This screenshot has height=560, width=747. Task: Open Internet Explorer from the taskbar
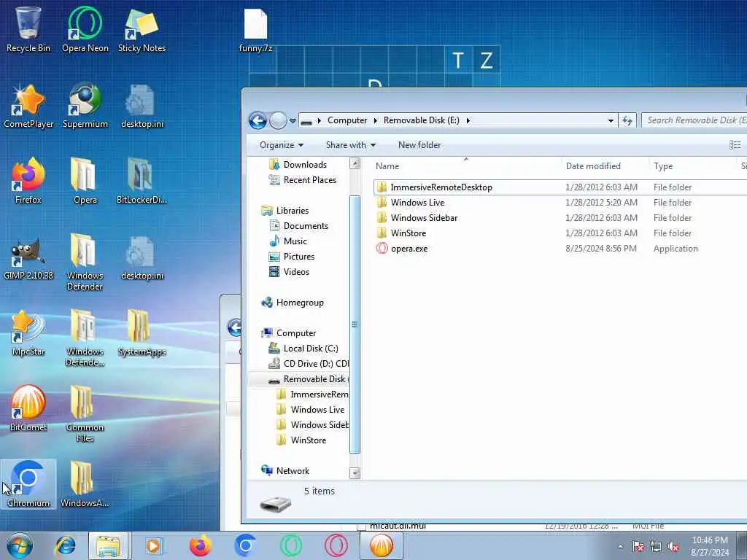point(65,545)
